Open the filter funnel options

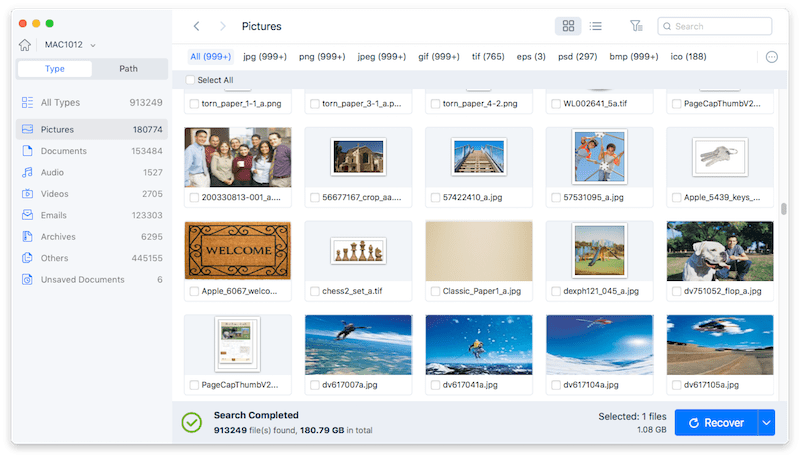pyautogui.click(x=636, y=26)
